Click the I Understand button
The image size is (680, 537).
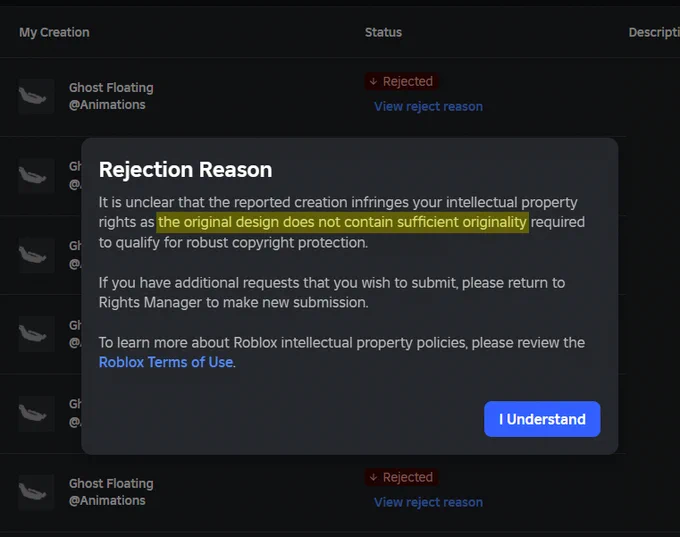pos(542,419)
